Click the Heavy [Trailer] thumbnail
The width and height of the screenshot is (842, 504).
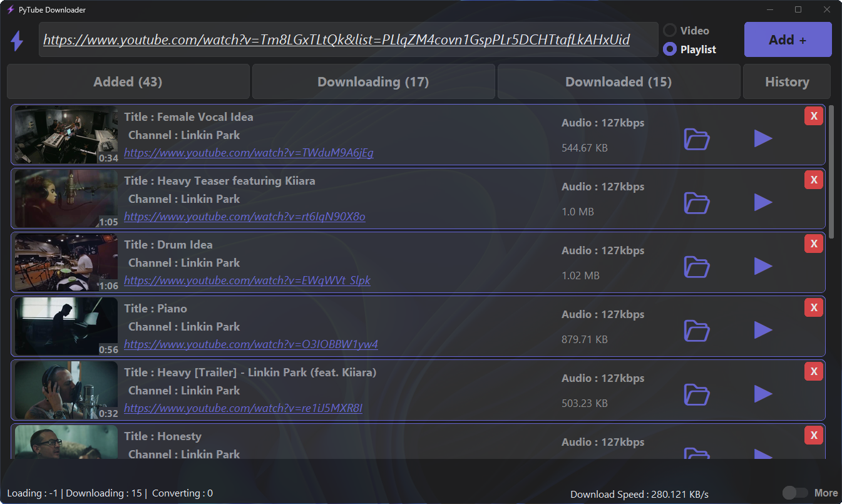(66, 390)
